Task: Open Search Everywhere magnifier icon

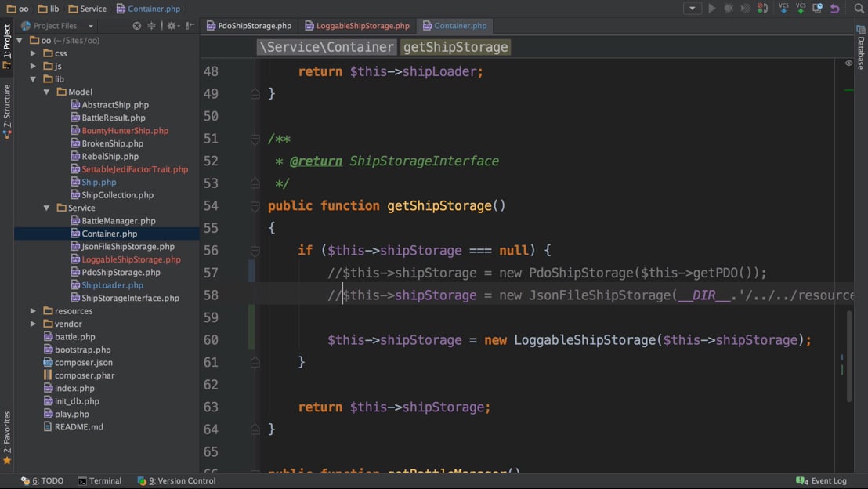Action: (859, 9)
